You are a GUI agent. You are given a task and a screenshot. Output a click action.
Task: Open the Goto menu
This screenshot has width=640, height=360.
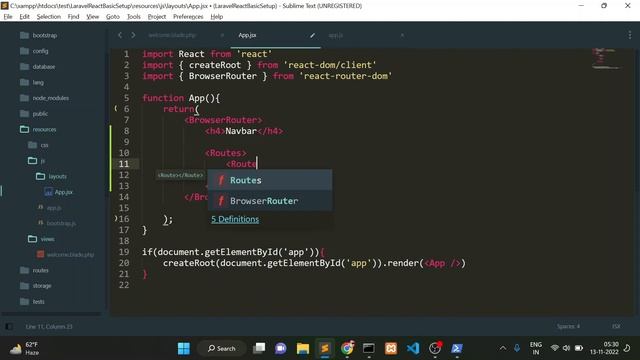pyautogui.click(x=113, y=17)
